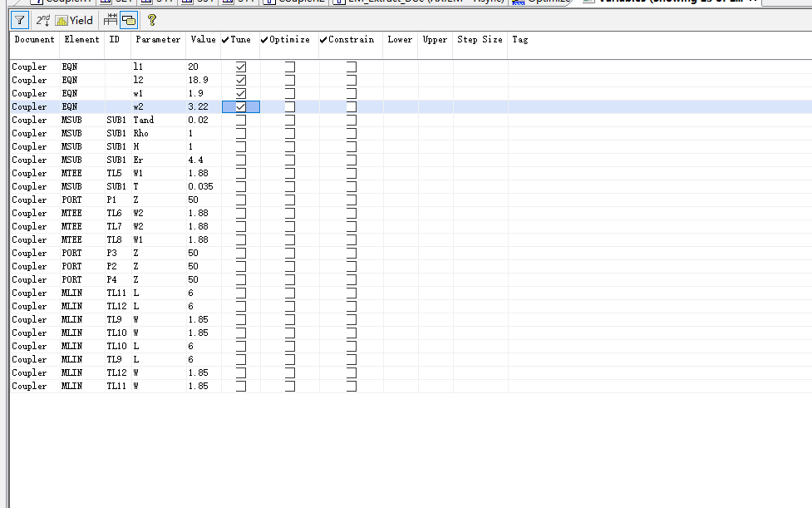
Task: Click the 2nd sort order icon
Action: [43, 20]
